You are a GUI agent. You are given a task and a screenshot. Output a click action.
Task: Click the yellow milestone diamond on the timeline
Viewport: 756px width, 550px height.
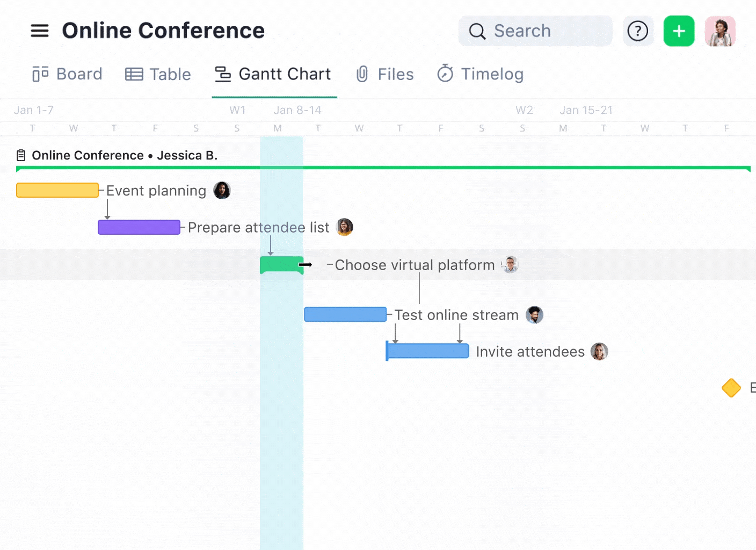(731, 388)
